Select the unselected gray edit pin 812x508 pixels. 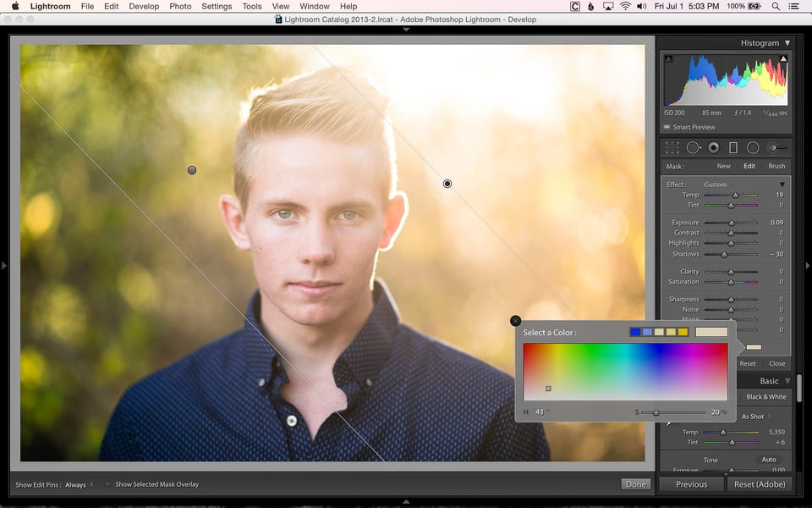[192, 170]
